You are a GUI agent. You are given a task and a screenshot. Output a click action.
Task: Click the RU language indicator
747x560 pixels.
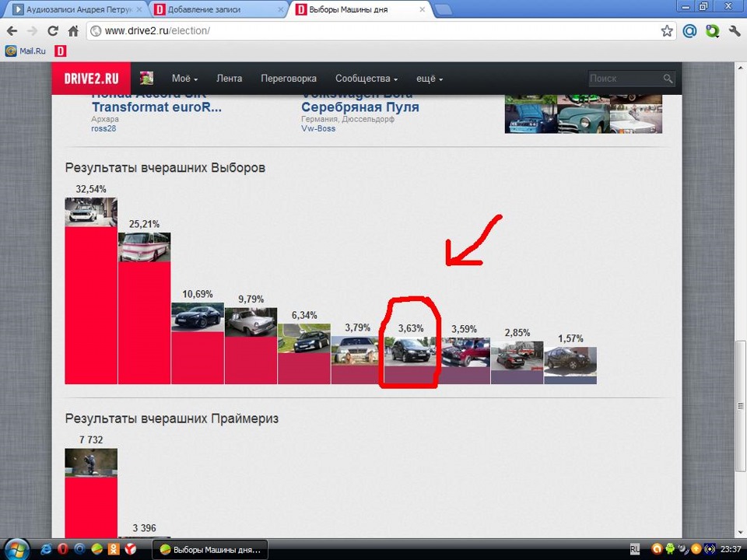click(635, 550)
